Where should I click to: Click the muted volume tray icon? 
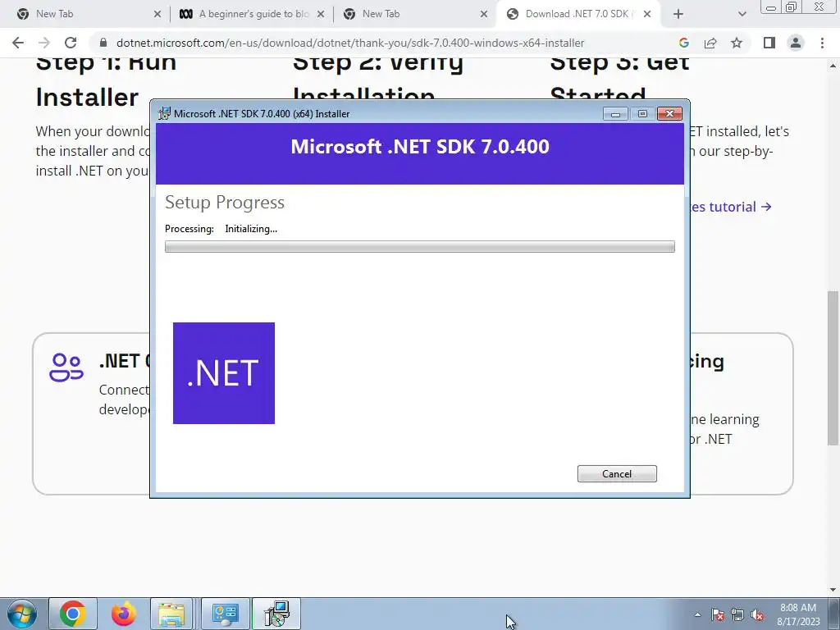pos(757,615)
